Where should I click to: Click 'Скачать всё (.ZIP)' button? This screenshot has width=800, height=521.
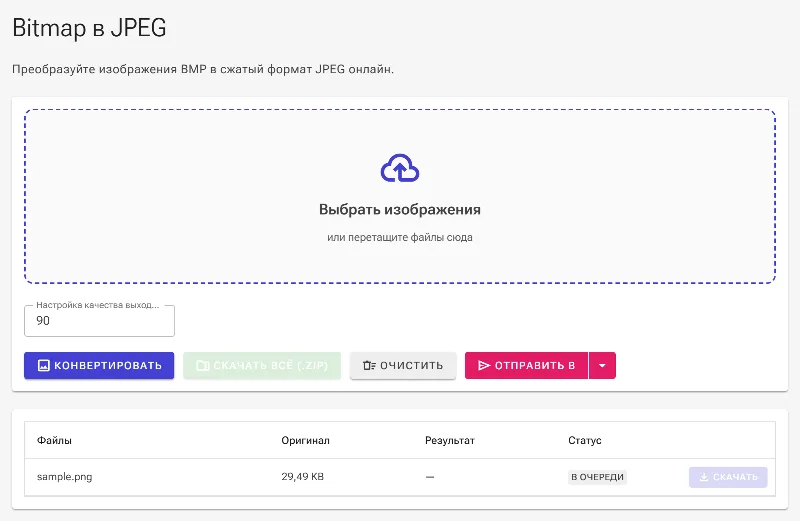click(x=262, y=365)
